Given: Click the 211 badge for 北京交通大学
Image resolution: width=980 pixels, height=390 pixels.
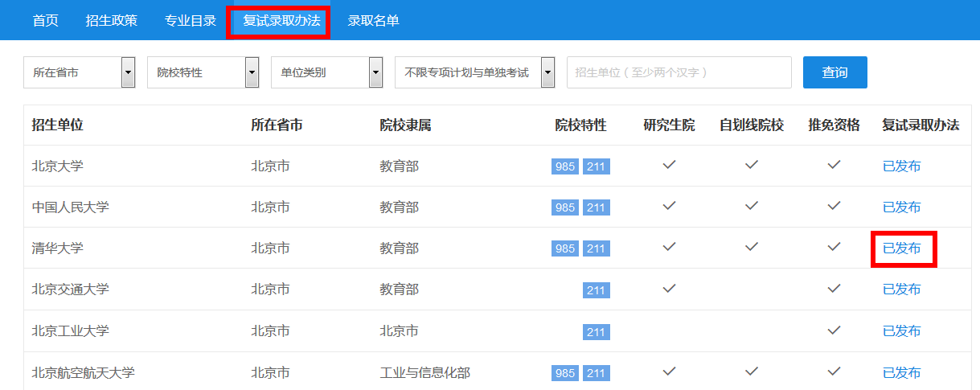Looking at the screenshot, I should coord(596,289).
